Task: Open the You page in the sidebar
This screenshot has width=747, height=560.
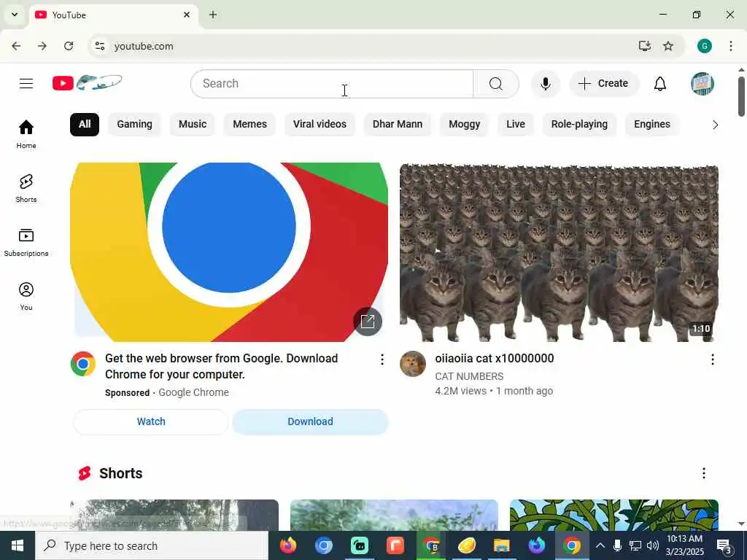Action: tap(26, 296)
